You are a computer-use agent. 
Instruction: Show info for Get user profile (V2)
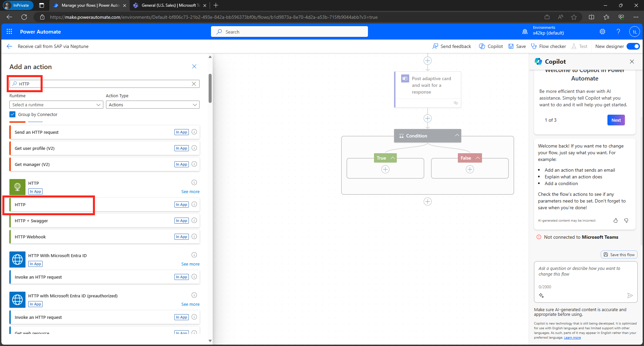pos(194,148)
